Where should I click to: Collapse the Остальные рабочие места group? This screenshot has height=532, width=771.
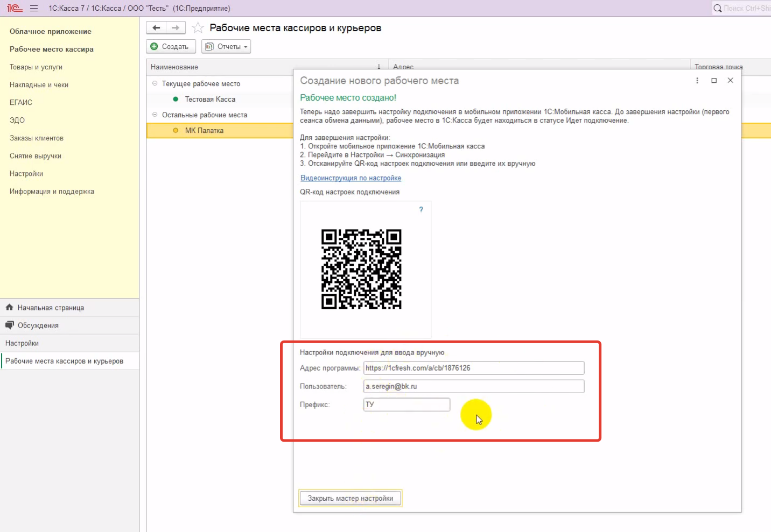click(155, 115)
